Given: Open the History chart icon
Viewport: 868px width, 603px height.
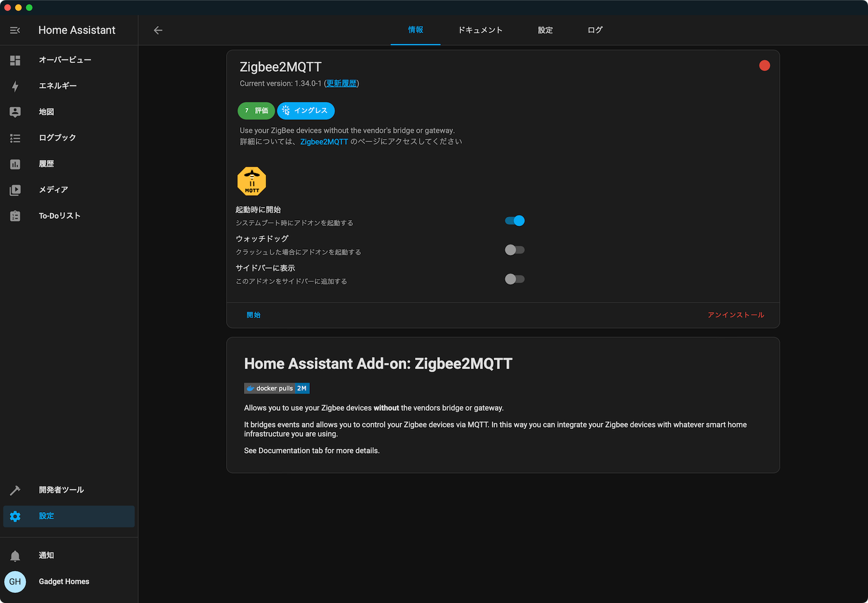Looking at the screenshot, I should point(15,164).
